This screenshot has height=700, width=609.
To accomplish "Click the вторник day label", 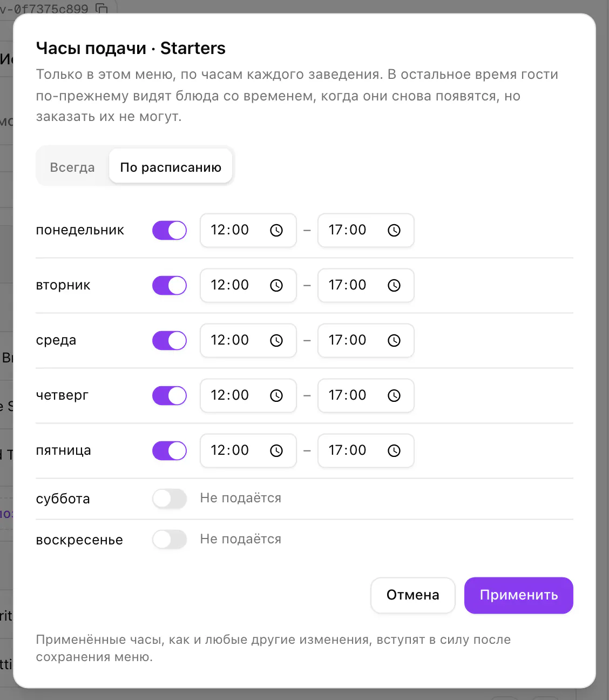I will click(x=63, y=285).
